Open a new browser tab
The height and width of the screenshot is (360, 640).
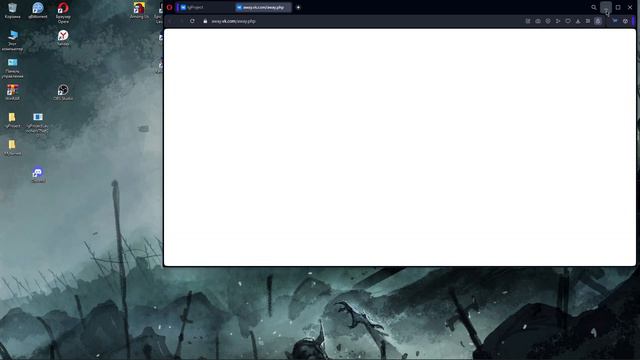tap(298, 7)
